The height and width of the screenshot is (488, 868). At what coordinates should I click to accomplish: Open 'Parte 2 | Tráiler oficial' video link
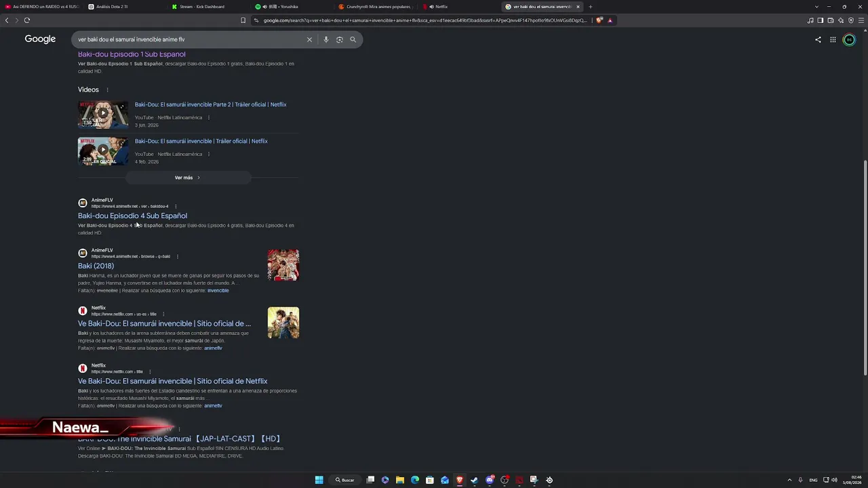(210, 104)
